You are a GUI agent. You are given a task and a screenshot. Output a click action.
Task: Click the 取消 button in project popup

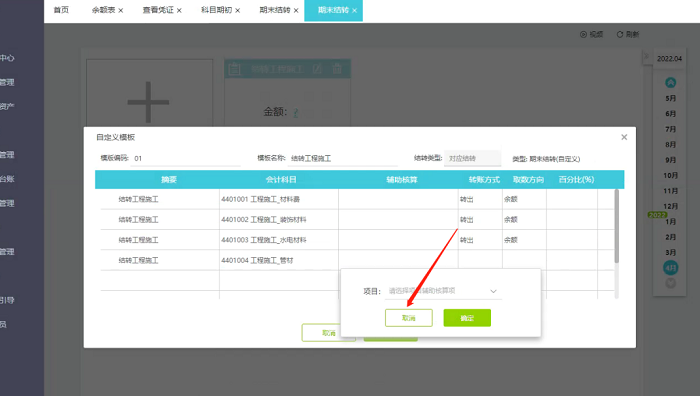coord(408,318)
